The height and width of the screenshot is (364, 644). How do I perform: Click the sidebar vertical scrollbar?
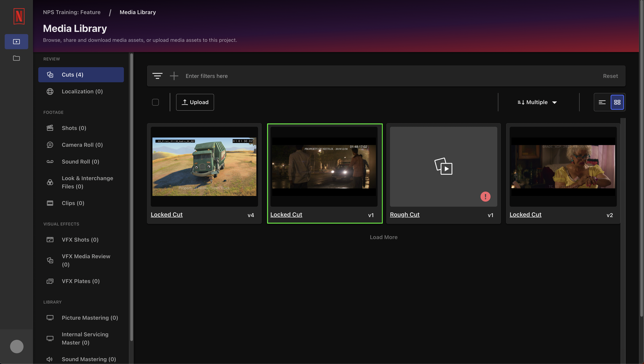click(131, 197)
